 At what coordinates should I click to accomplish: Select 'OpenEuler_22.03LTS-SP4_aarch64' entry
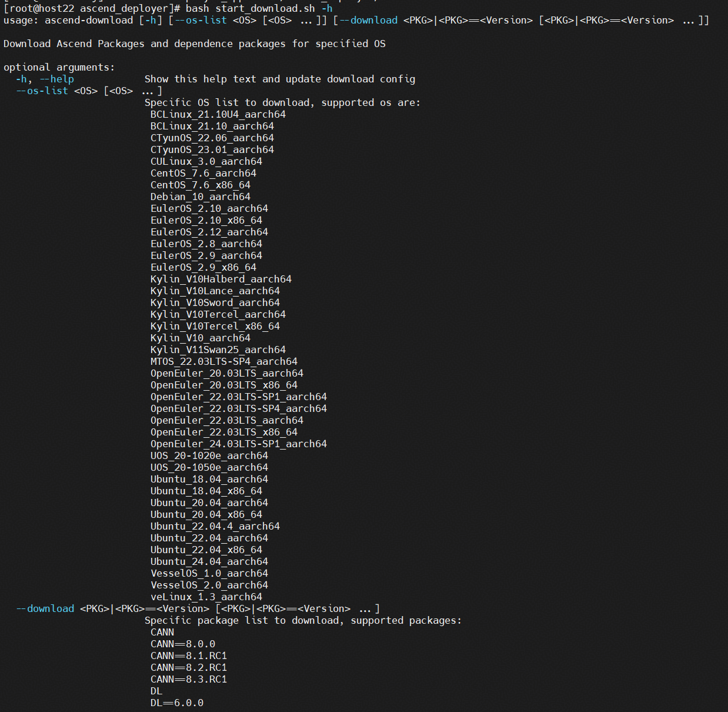(x=239, y=408)
